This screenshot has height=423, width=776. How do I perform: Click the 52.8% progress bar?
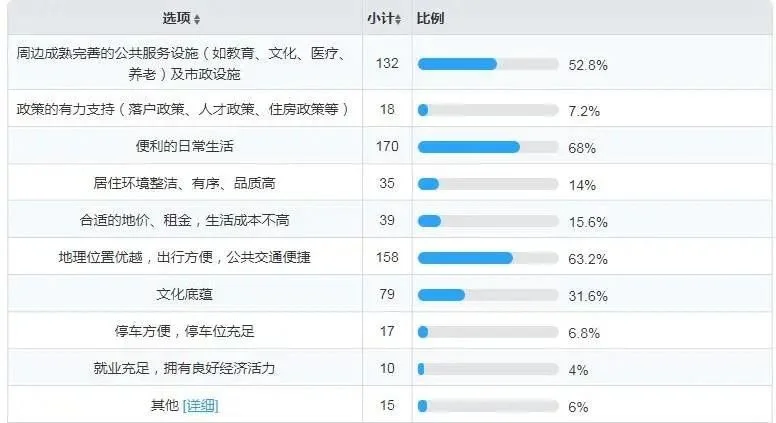pyautogui.click(x=488, y=64)
